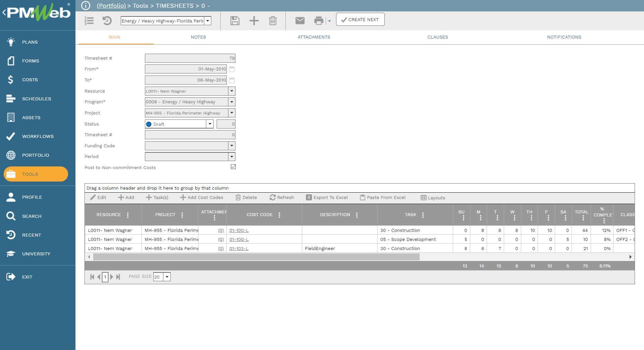Delete the timesheet using the trash icon
The width and height of the screenshot is (644, 350).
click(x=273, y=20)
